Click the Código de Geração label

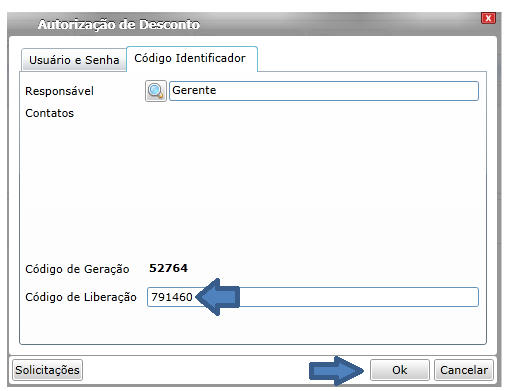(77, 269)
